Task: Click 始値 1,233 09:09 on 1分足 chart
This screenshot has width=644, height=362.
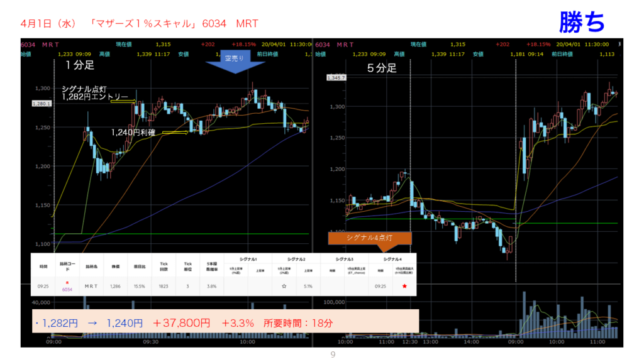Action: (56, 54)
